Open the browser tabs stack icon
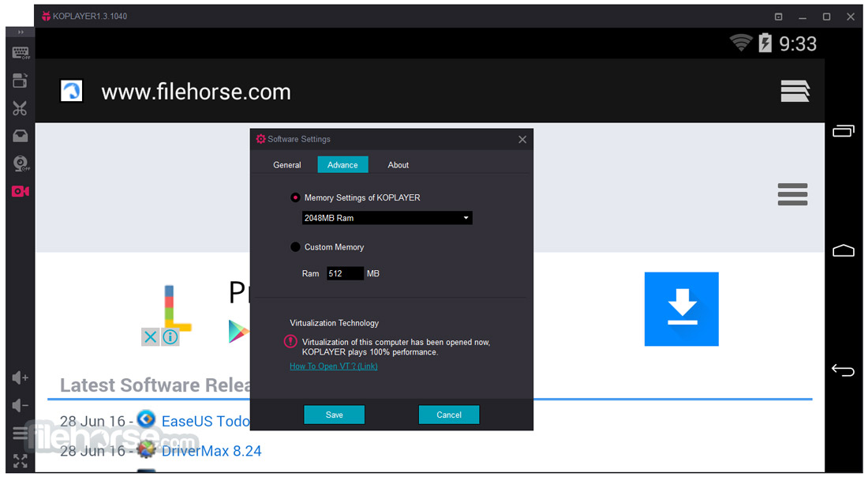 pyautogui.click(x=795, y=91)
